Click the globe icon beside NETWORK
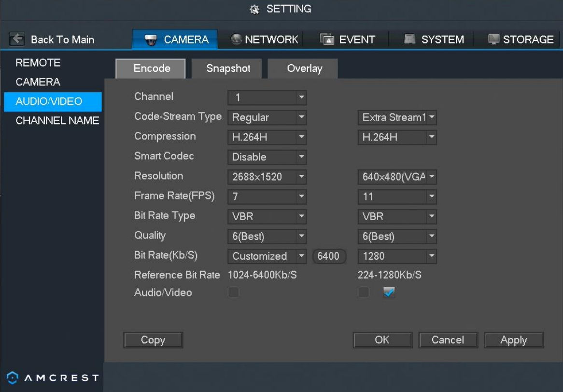563x392 pixels. 236,39
